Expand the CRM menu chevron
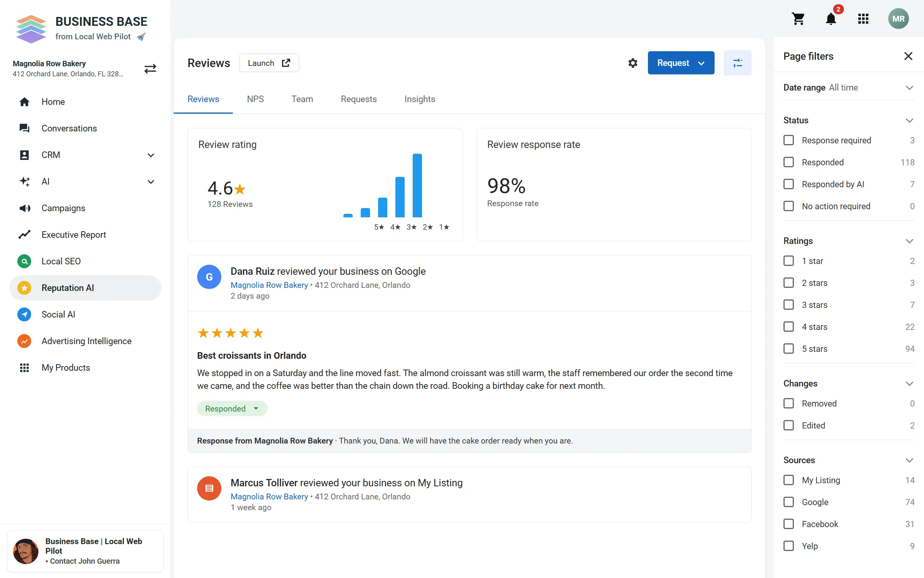The image size is (924, 578). click(x=151, y=155)
